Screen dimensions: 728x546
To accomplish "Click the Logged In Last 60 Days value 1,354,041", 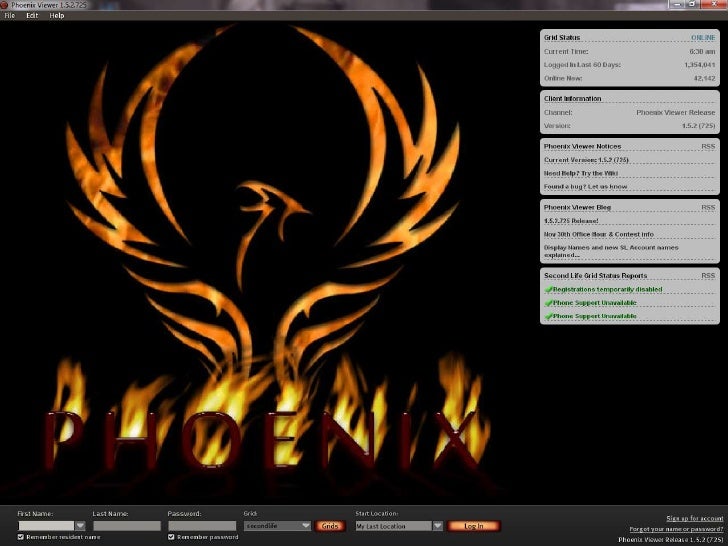I will [x=700, y=65].
